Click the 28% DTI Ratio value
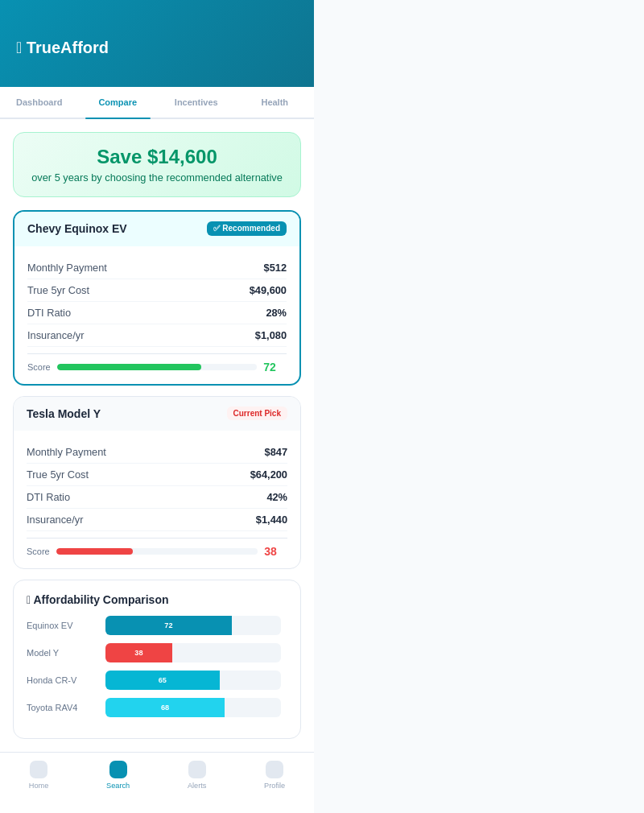The image size is (644, 813). point(276,313)
